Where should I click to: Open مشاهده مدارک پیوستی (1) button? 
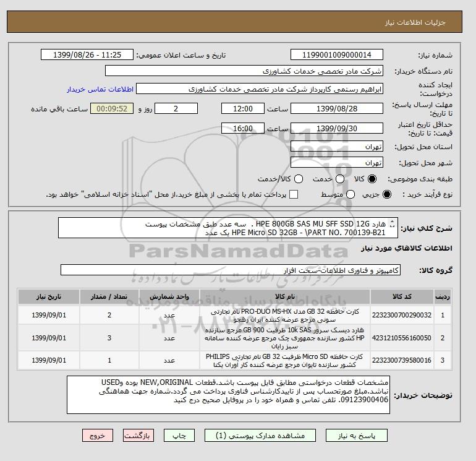point(260,436)
